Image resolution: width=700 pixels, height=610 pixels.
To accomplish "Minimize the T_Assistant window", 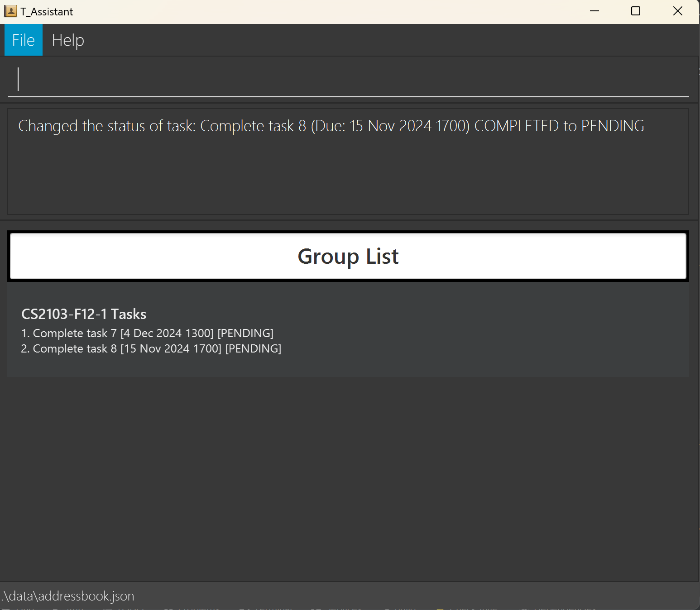I will pos(595,11).
